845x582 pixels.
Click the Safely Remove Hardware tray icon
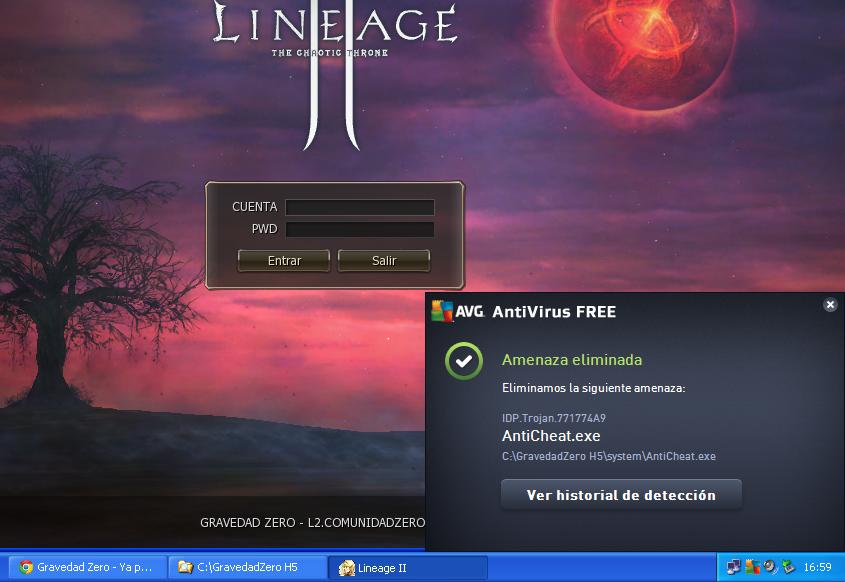(789, 567)
